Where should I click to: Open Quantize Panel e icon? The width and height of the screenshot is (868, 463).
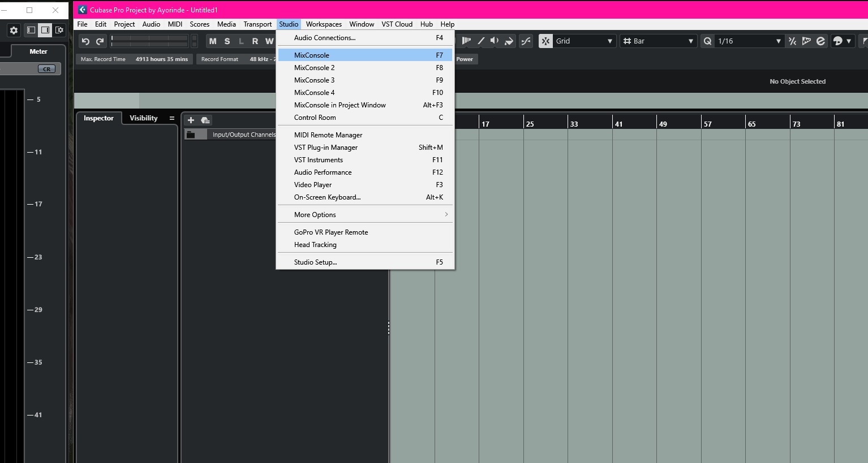(820, 41)
